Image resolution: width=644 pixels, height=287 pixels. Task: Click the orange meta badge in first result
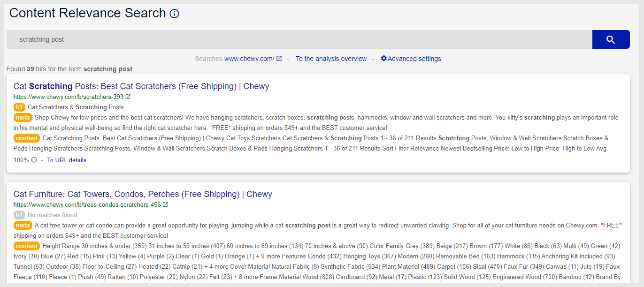pyautogui.click(x=23, y=117)
